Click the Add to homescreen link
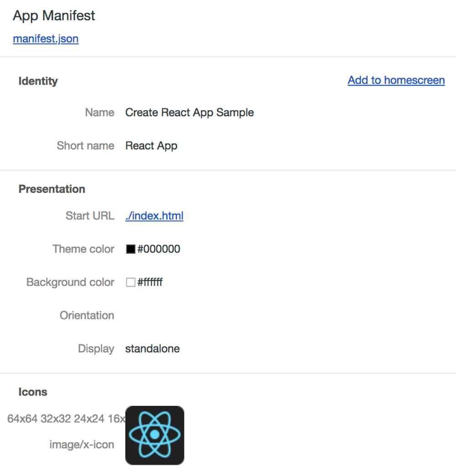Viewport: 456px width, 476px height. pos(396,80)
